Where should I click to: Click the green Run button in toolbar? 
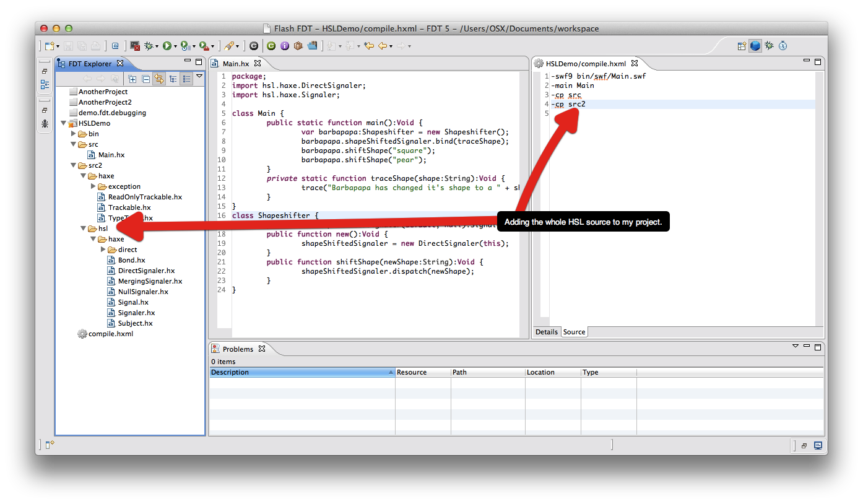pyautogui.click(x=167, y=46)
